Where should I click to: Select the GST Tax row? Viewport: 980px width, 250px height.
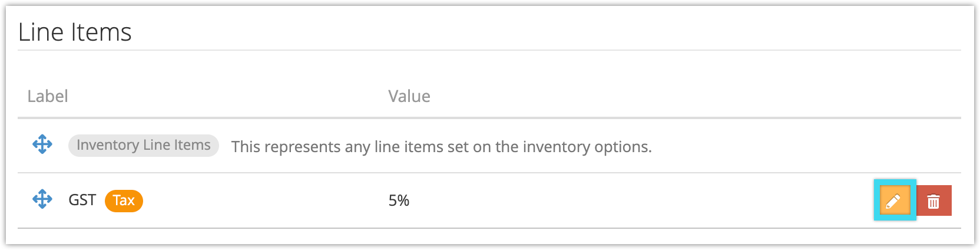pyautogui.click(x=489, y=200)
